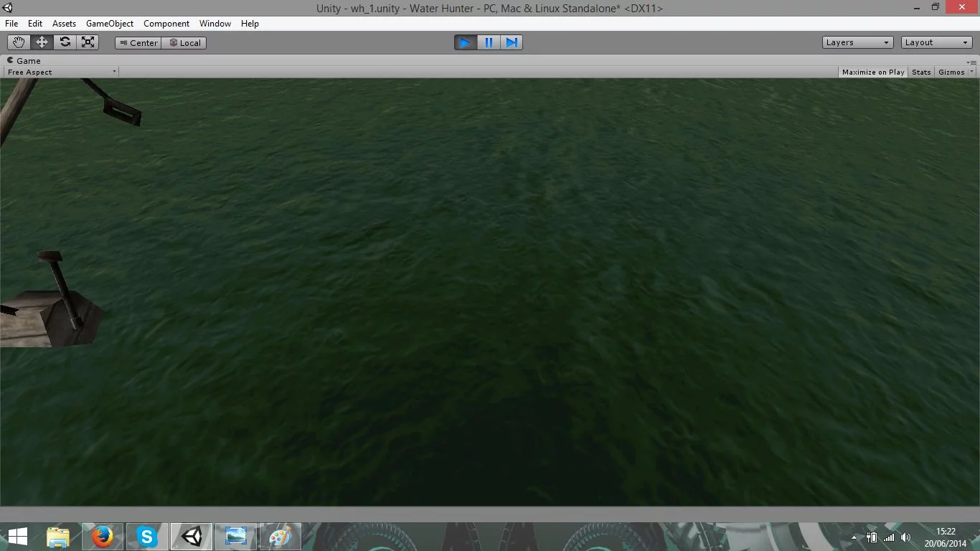The width and height of the screenshot is (980, 551).
Task: Toggle Gizmos in the Game view
Action: 951,72
